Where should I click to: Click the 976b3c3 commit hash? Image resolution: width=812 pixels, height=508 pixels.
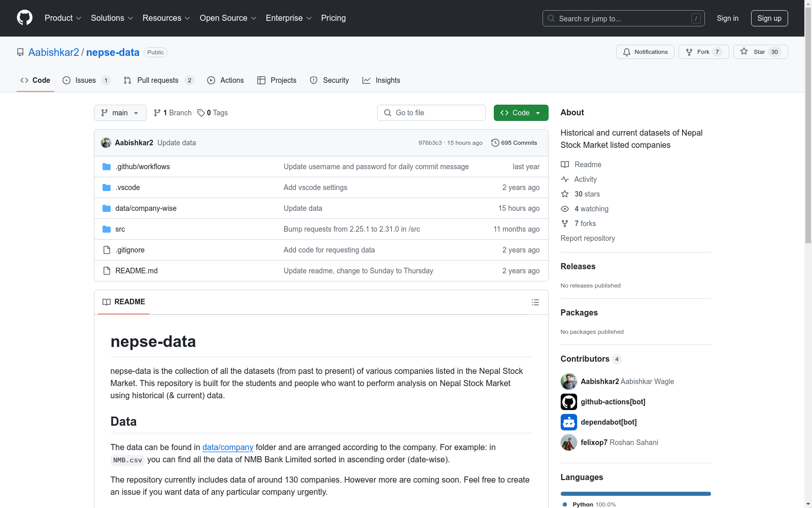430,143
